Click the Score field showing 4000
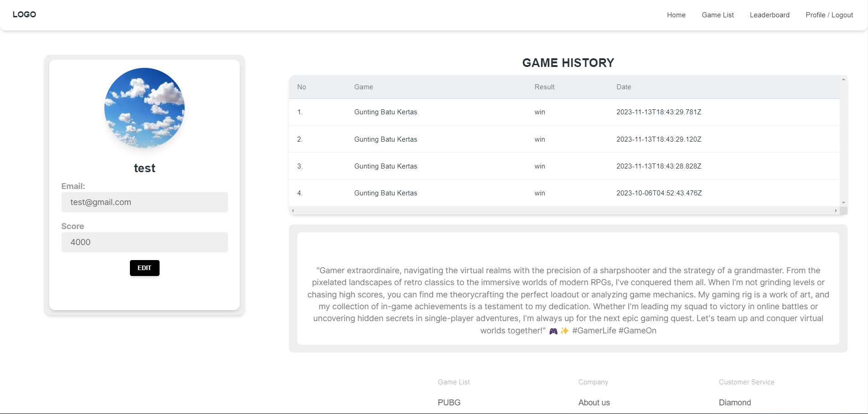868x414 pixels. pos(145,242)
